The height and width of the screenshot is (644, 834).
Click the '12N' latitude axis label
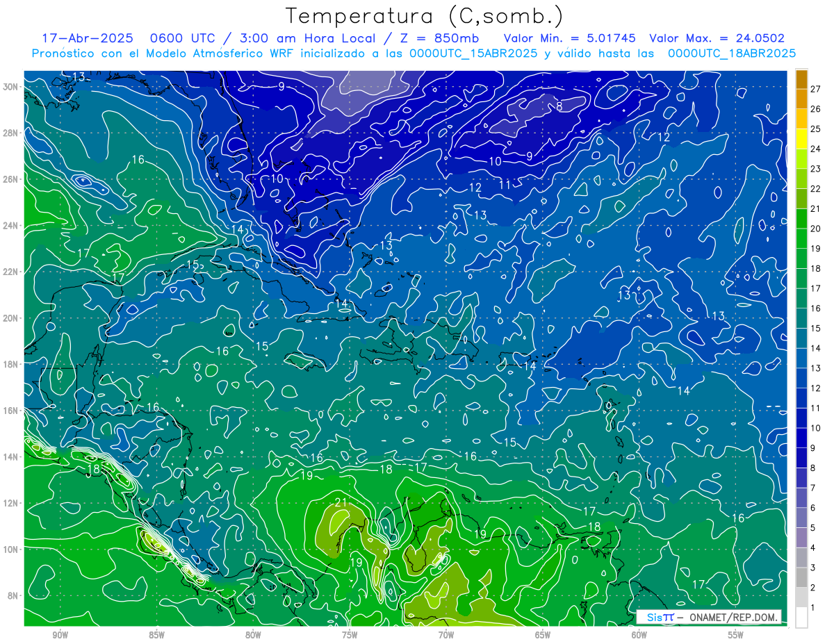(x=11, y=503)
